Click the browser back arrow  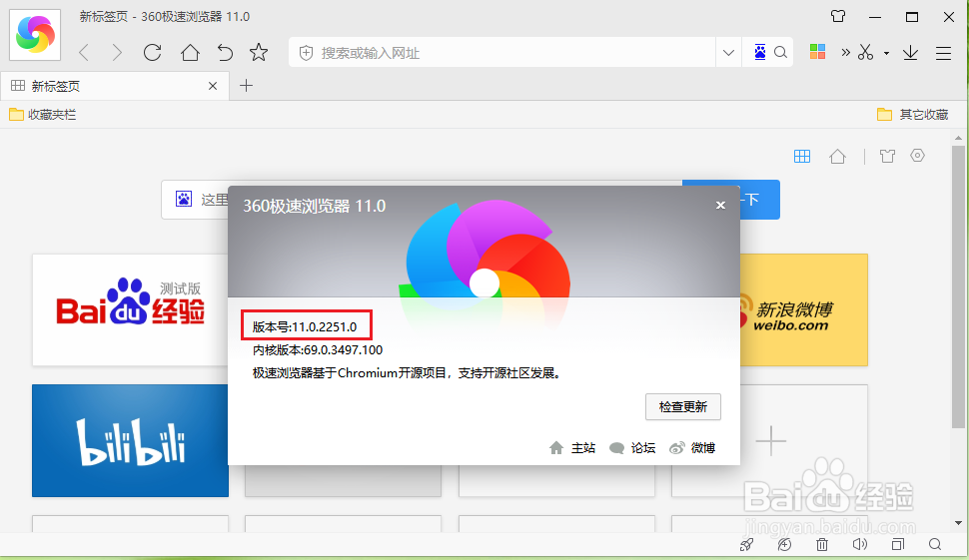84,53
